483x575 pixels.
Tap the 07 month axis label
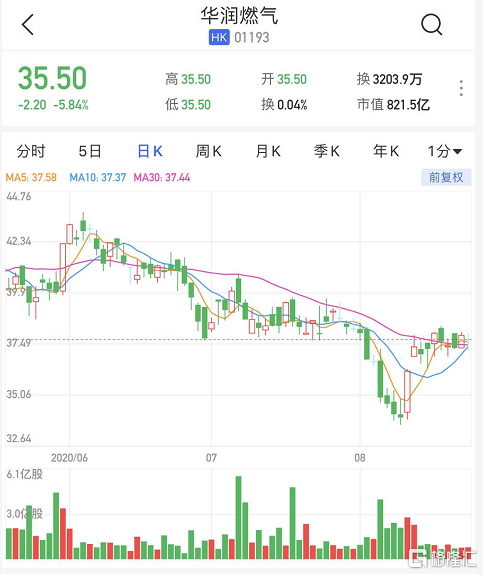click(x=211, y=458)
